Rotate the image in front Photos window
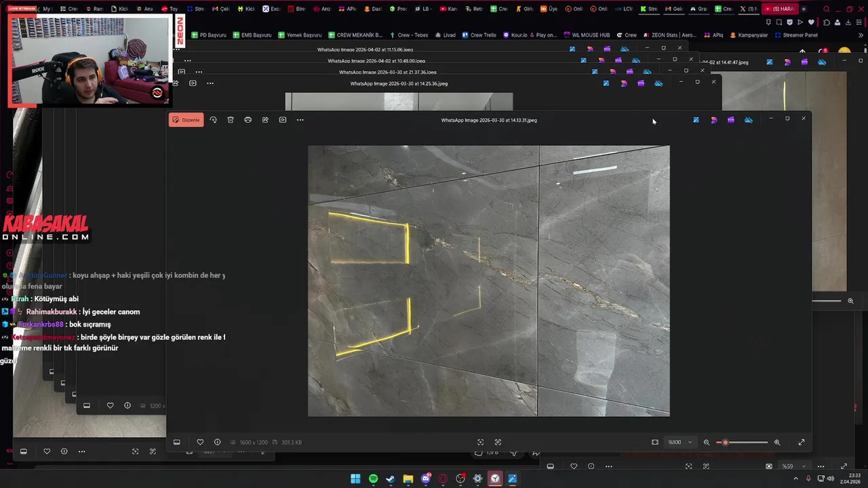Viewport: 868px width, 488px height. (x=213, y=120)
